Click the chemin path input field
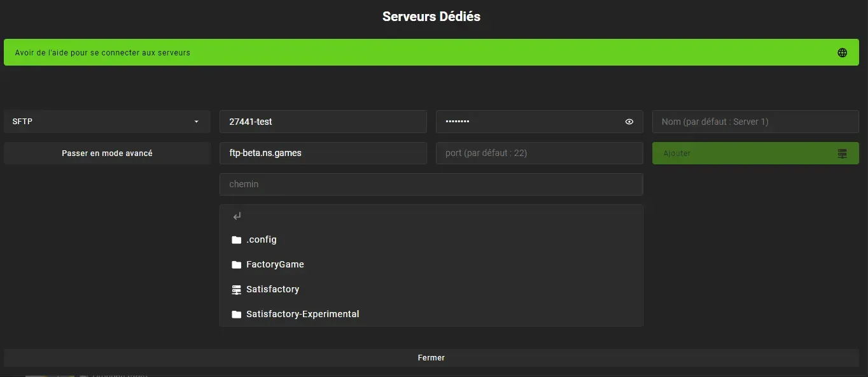 pos(431,184)
